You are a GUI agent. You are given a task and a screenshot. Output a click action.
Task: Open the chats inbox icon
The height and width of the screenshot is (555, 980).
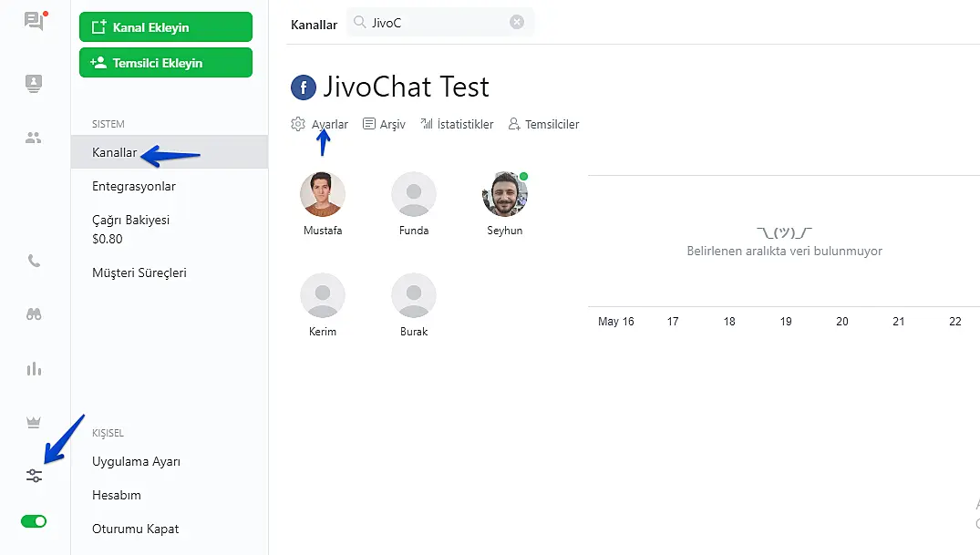point(35,21)
